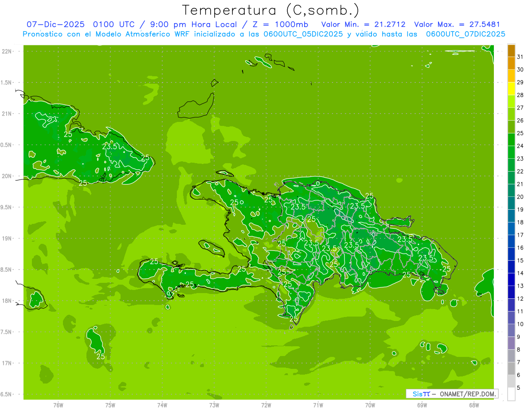532x411 pixels.
Task: Click the color bar label "24"
Action: coord(520,146)
